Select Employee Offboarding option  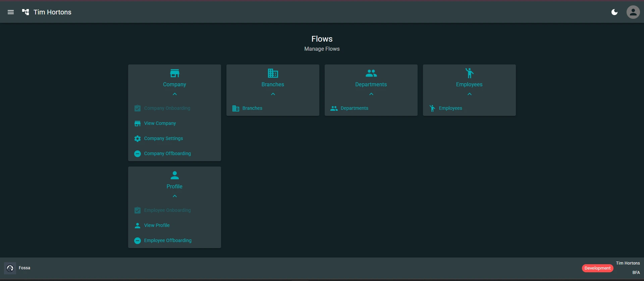click(x=168, y=240)
